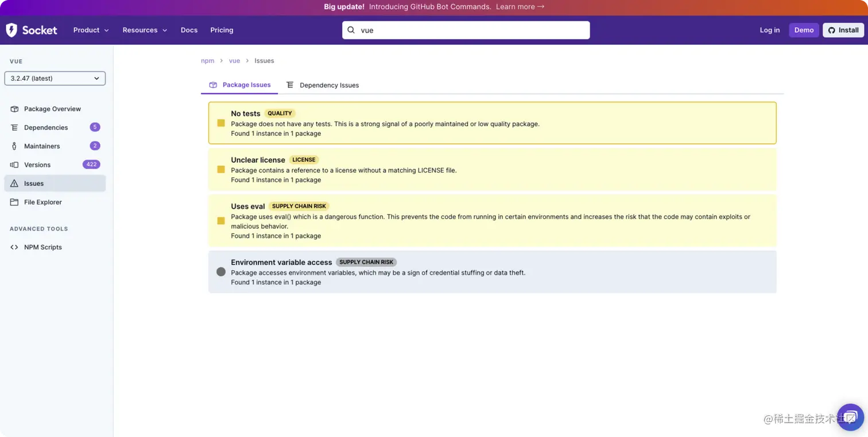868x437 pixels.
Task: Open NPM Scripts under Advanced Tools
Action: click(x=55, y=247)
